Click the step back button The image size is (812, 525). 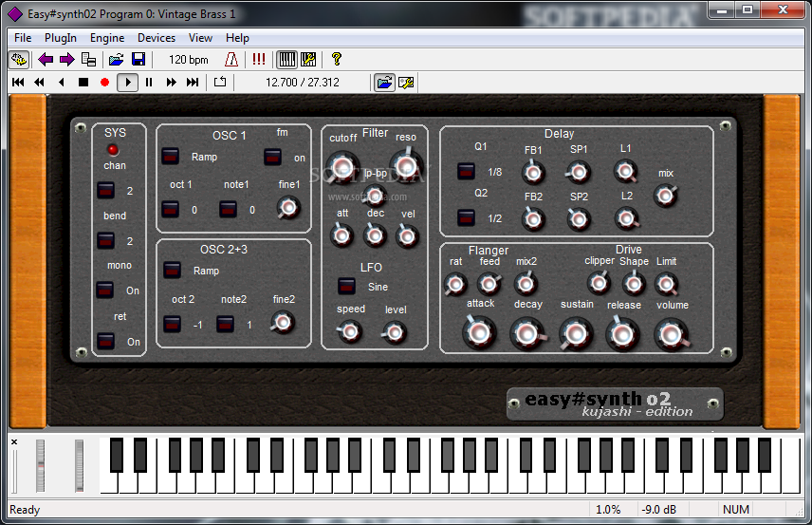(61, 83)
